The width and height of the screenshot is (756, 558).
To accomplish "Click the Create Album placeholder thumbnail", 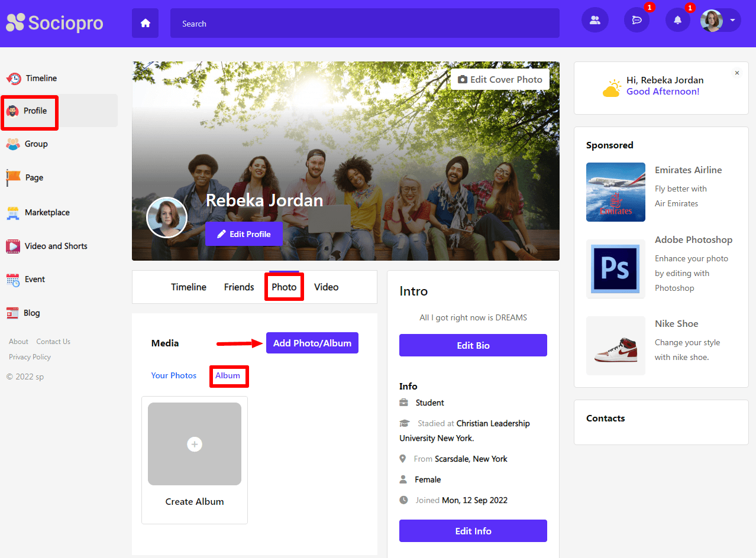I will [x=195, y=444].
